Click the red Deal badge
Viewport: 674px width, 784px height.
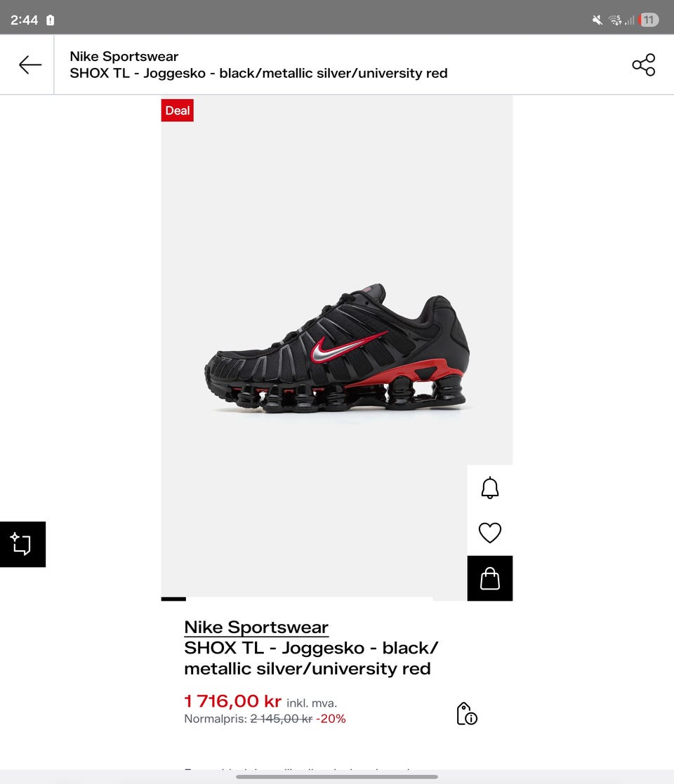tap(178, 110)
